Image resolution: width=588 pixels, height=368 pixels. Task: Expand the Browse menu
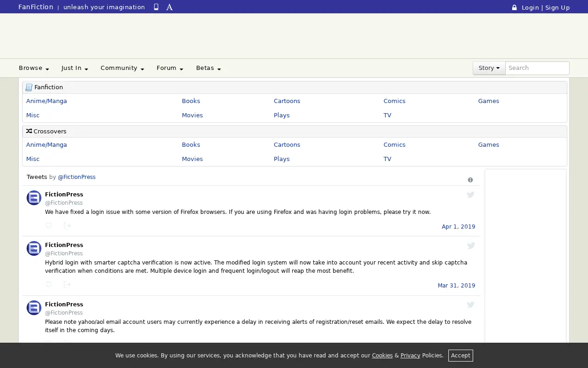(x=34, y=68)
